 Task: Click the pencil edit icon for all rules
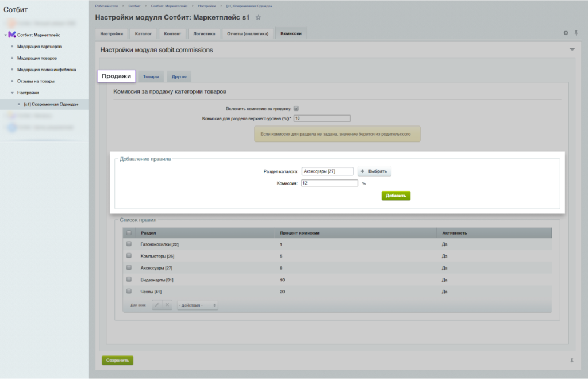157,305
